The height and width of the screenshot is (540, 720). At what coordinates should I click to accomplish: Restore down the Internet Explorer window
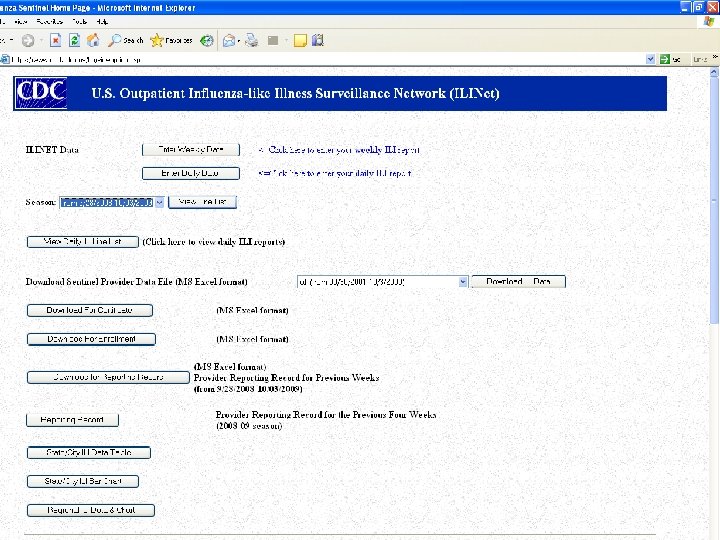coord(698,7)
